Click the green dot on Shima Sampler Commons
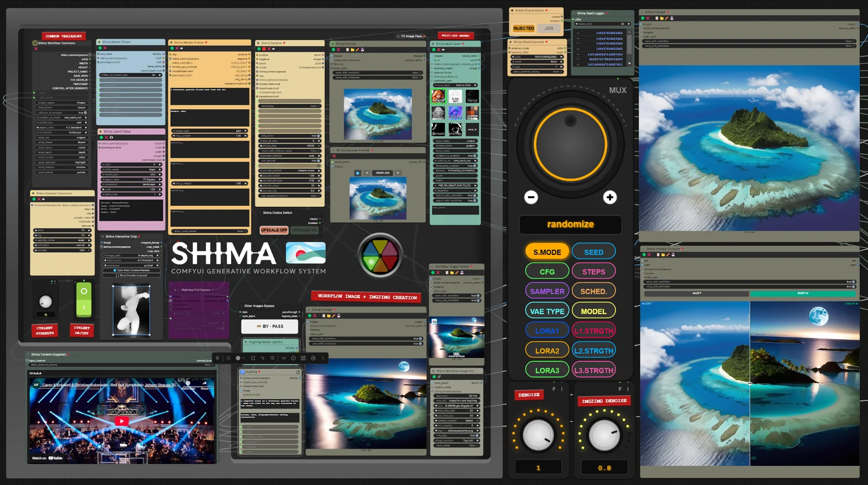Image resolution: width=868 pixels, height=485 pixels. (x=34, y=199)
